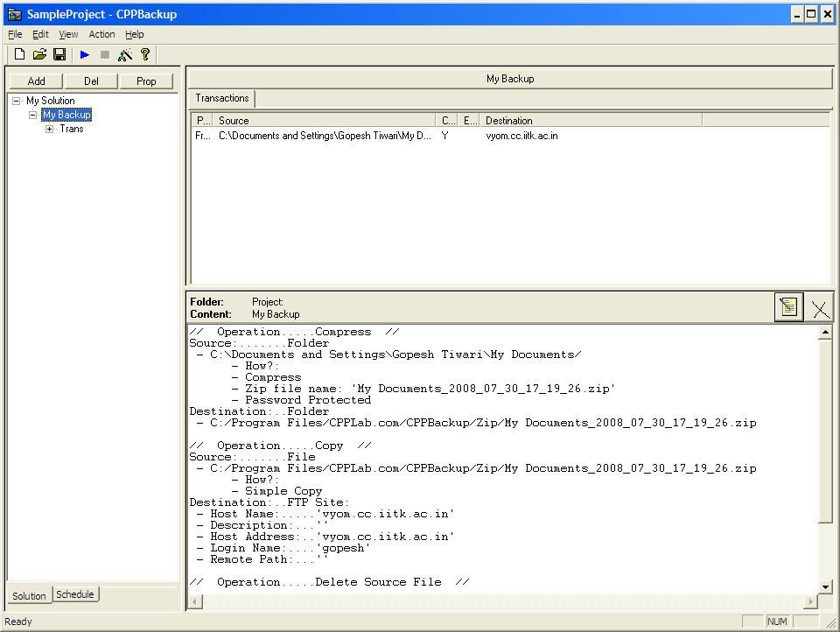Viewport: 840px width, 632px height.
Task: Click the Save floppy disk icon
Action: (x=59, y=54)
